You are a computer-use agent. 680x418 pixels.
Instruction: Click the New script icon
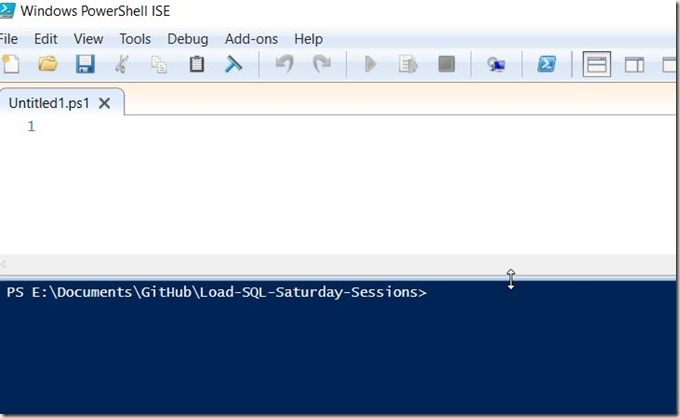coord(10,64)
